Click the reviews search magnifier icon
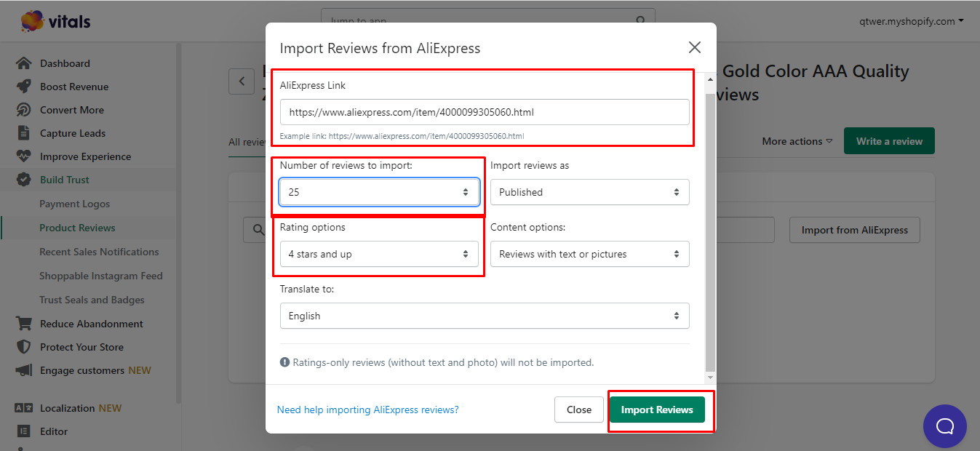The height and width of the screenshot is (451, 980). (258, 230)
